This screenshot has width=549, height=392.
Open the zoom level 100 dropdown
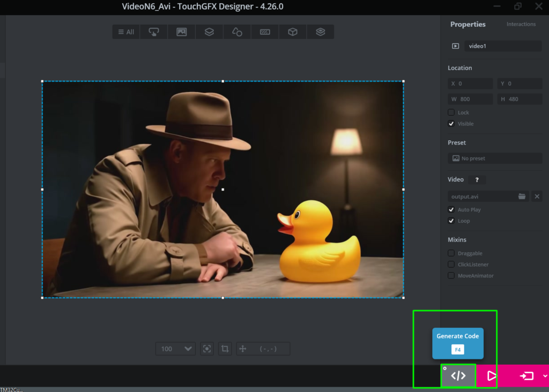[175, 349]
